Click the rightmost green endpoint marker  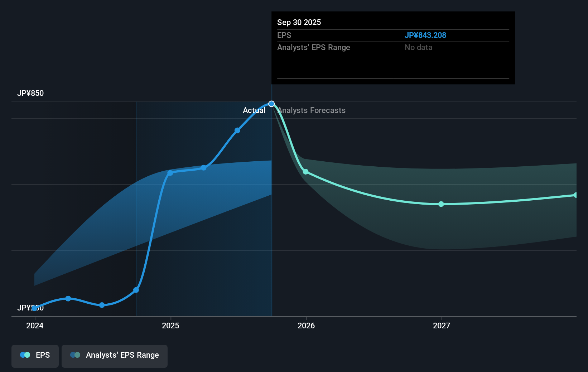coord(575,195)
